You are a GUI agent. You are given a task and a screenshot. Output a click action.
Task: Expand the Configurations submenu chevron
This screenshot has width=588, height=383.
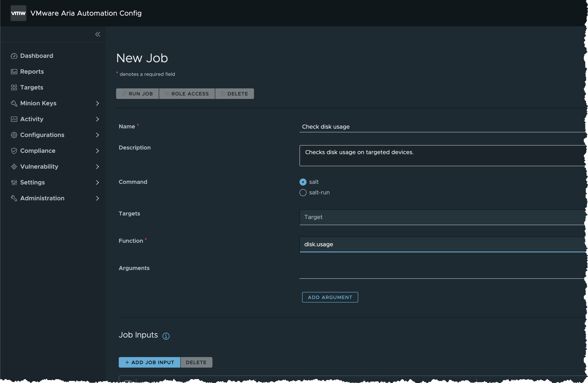pos(97,135)
